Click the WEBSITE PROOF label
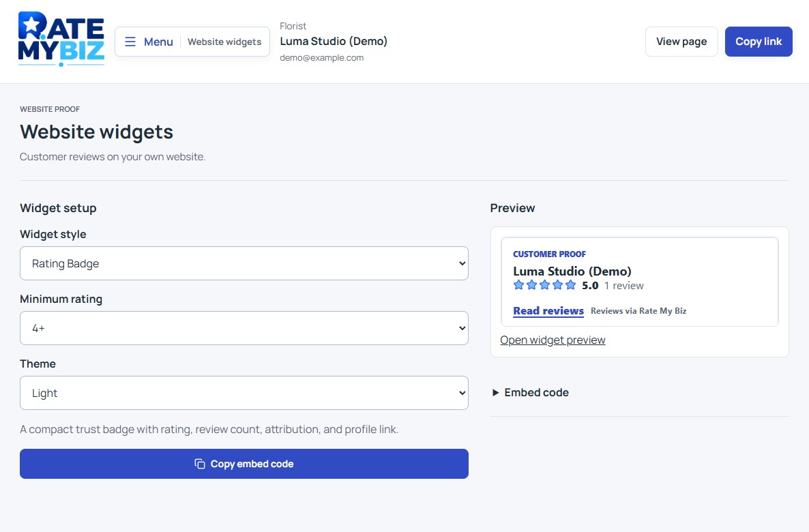The image size is (809, 532). (50, 109)
